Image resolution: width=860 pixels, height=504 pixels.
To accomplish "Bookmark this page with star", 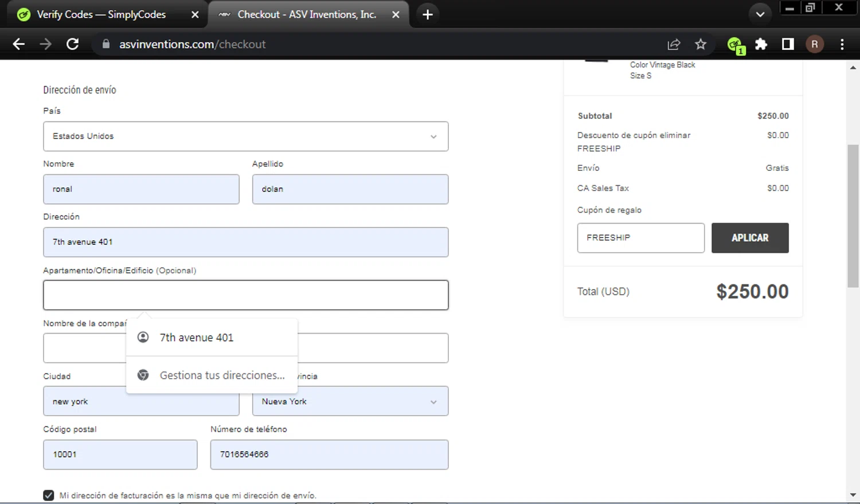I will 701,44.
